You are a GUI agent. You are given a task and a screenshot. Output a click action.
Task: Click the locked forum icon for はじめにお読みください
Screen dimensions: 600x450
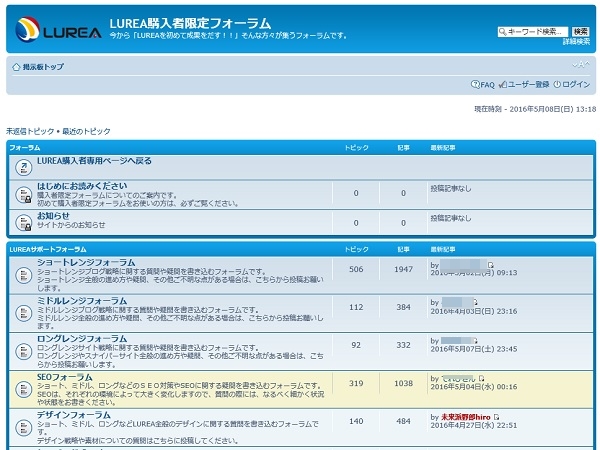(x=23, y=194)
